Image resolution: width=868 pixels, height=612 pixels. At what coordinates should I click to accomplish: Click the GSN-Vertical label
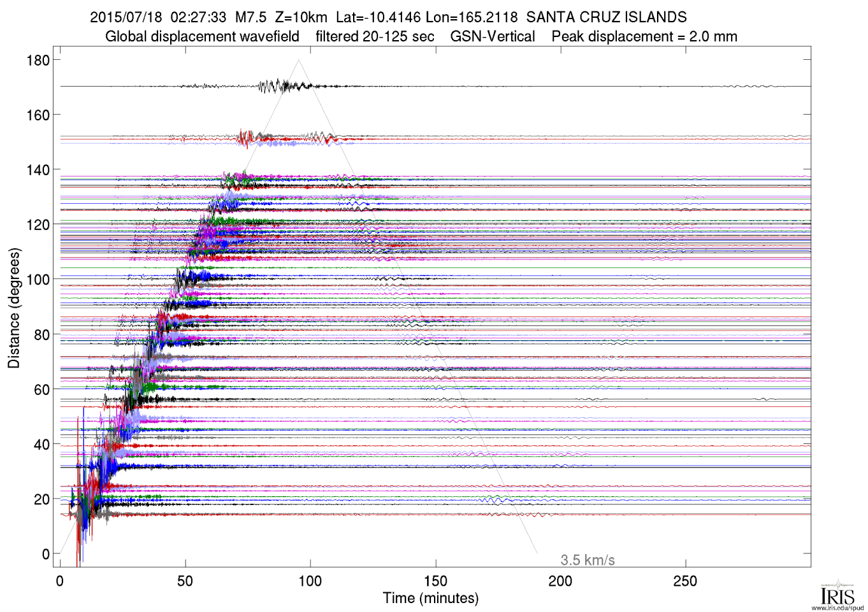[492, 36]
